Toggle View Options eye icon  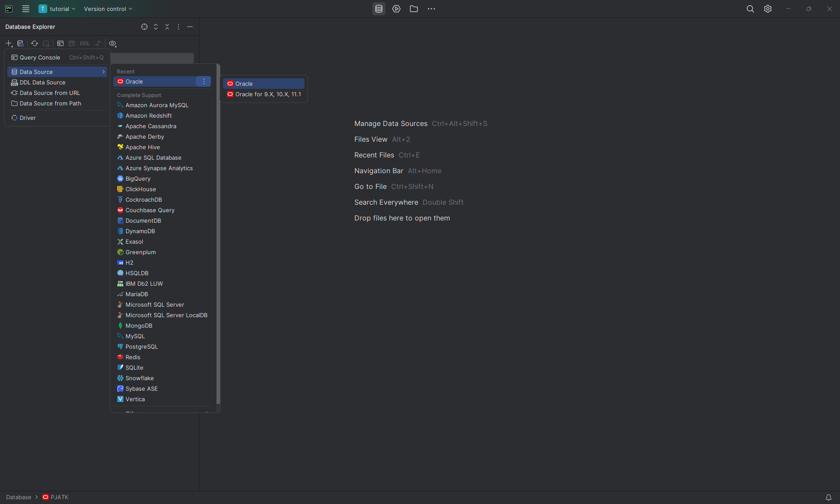(112, 43)
